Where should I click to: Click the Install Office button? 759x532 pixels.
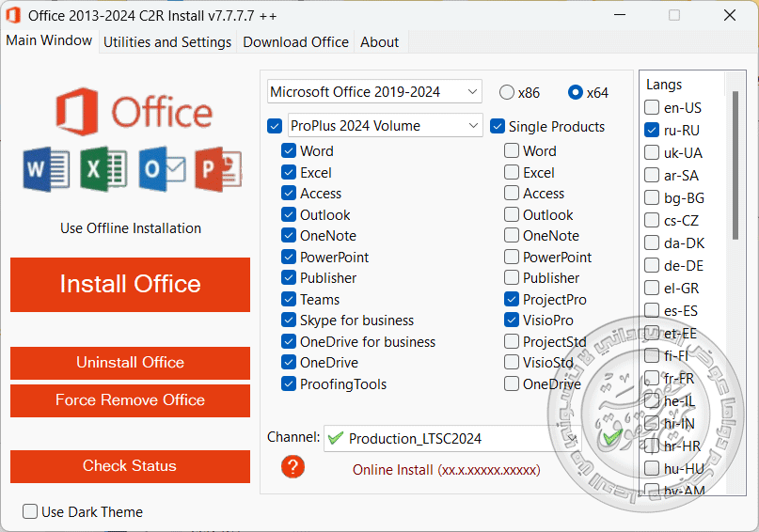[x=130, y=285]
